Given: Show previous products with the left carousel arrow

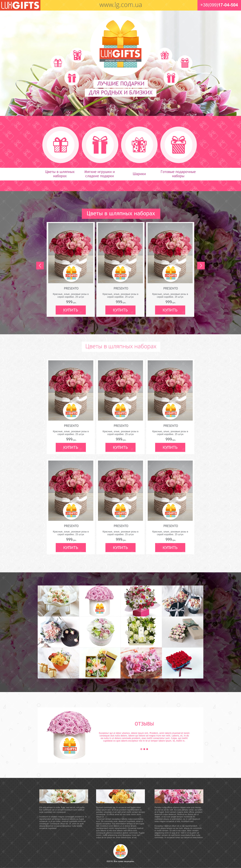Looking at the screenshot, I should (x=40, y=266).
